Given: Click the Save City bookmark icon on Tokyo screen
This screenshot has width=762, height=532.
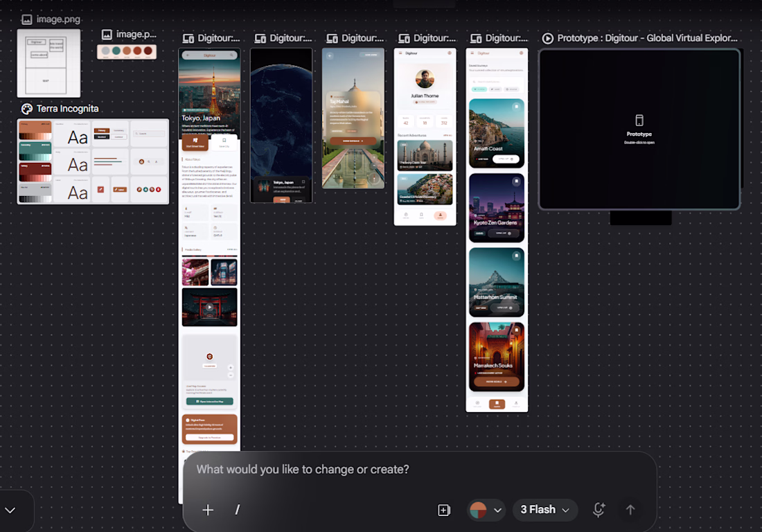Looking at the screenshot, I should point(224,141).
